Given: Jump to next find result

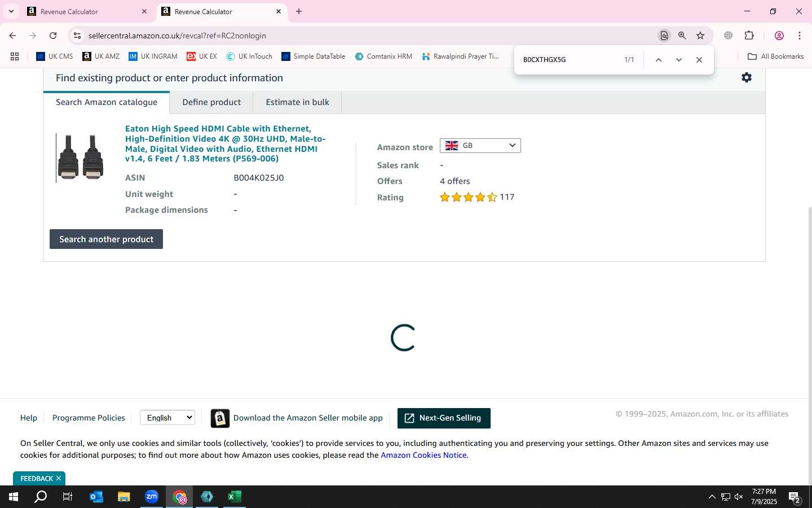Looking at the screenshot, I should pos(679,60).
